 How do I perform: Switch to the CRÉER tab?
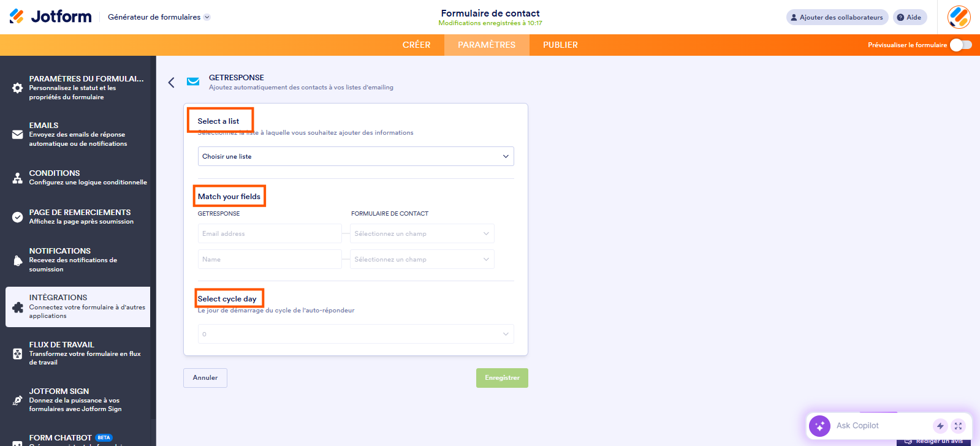coord(417,45)
